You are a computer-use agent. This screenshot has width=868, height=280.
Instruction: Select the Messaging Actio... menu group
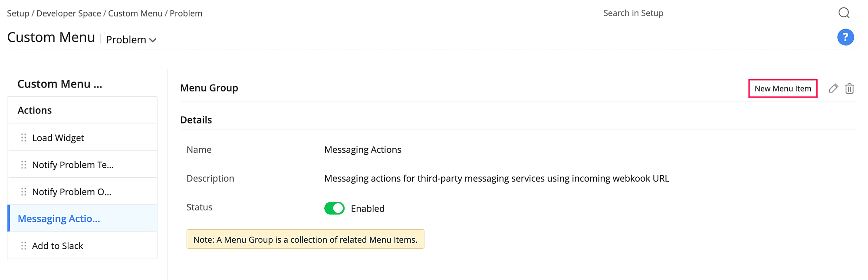pos(59,219)
